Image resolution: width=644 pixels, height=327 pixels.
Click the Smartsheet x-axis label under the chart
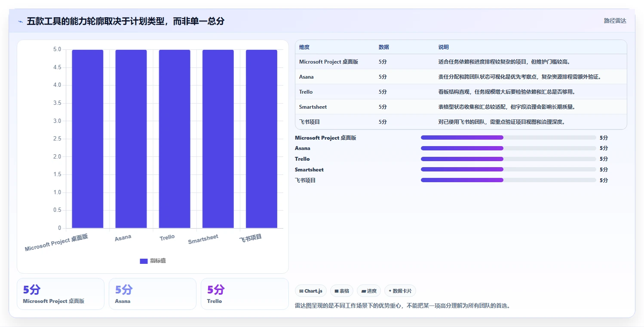coord(203,239)
